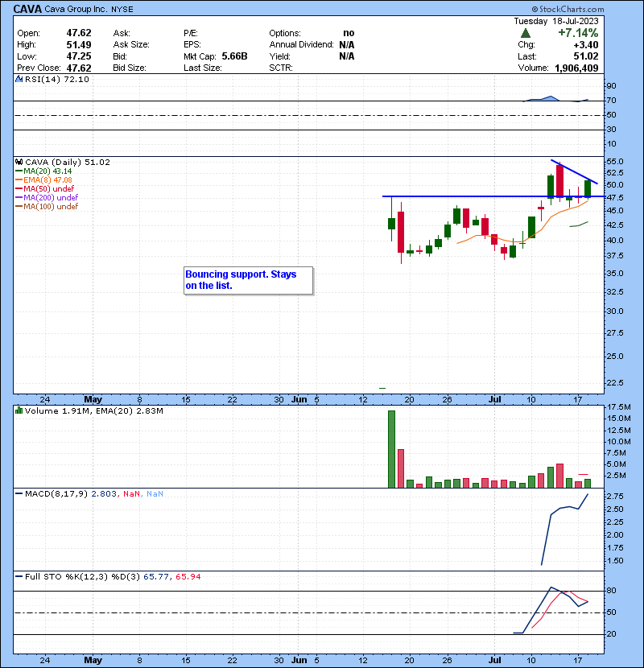The width and height of the screenshot is (644, 668).
Task: Click the 'Cava Group Inc. NYSE' company name
Action: 89,9
